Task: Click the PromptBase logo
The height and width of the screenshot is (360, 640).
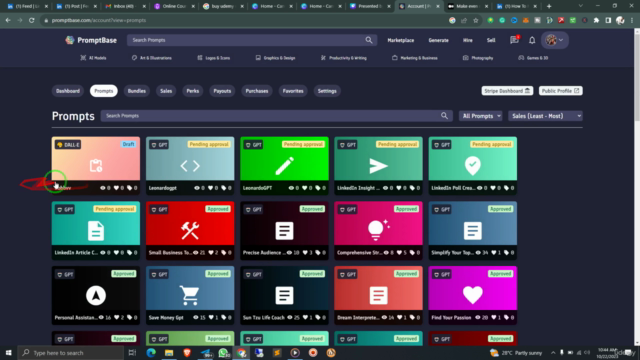Action: coord(91,40)
